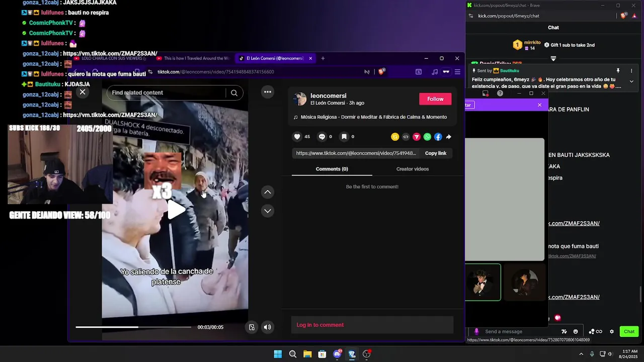Click the Brave Rewards triangle icon
644x362 pixels.
(x=635, y=16)
